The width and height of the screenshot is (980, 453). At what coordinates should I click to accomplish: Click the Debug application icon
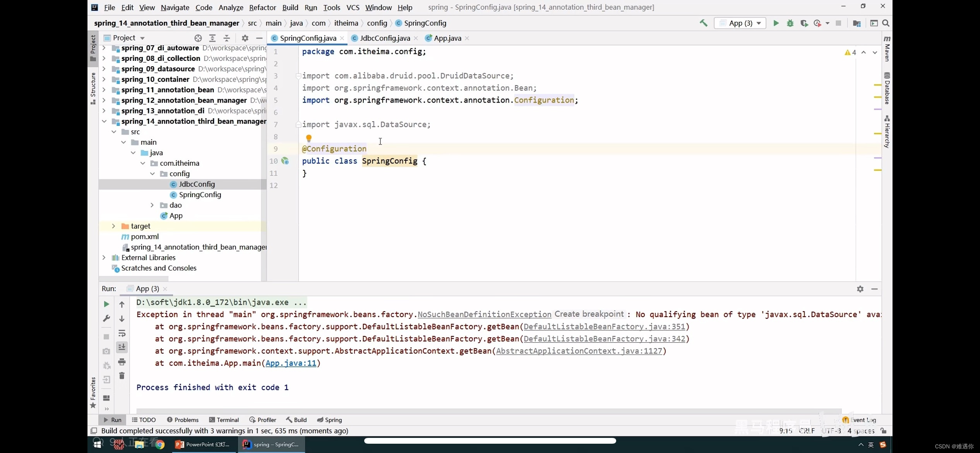point(789,23)
